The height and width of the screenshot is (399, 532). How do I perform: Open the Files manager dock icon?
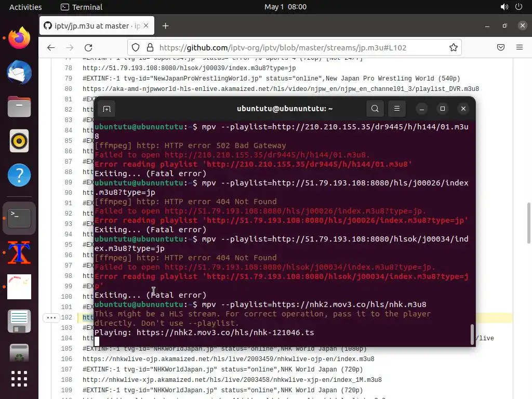[x=19, y=107]
